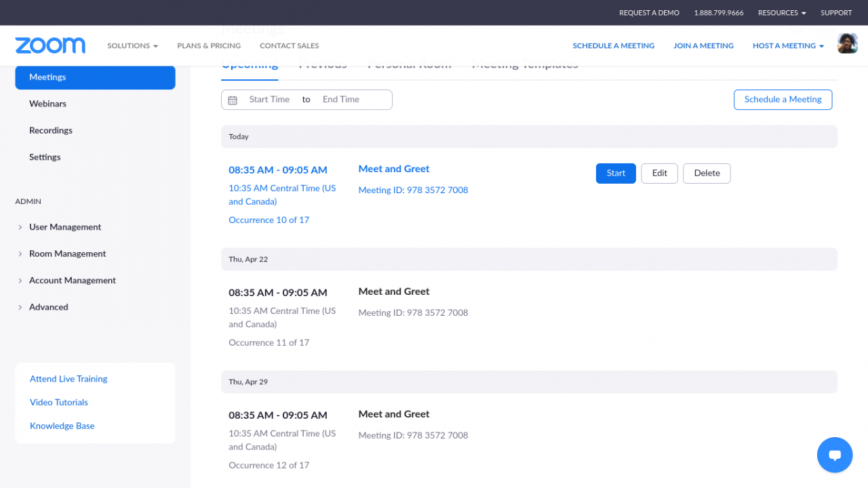The image size is (868, 488).
Task: Click the Thu, Apr 22 date header
Action: (x=529, y=260)
